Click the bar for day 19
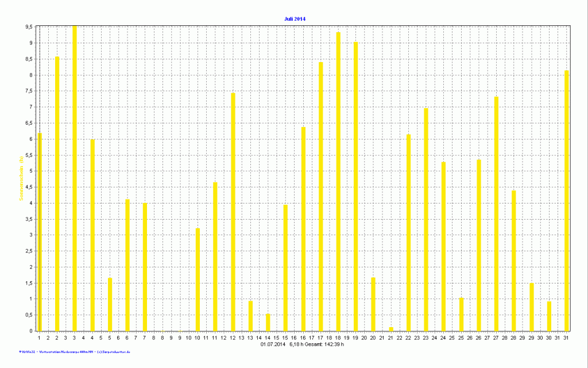This screenshot has height=368, width=588. [356, 186]
